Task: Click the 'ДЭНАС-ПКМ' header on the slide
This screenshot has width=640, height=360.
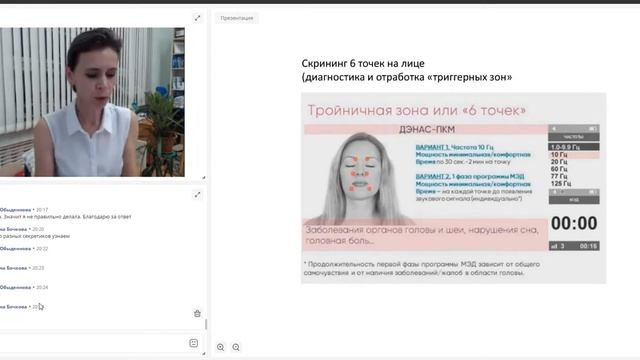Action: pos(427,129)
